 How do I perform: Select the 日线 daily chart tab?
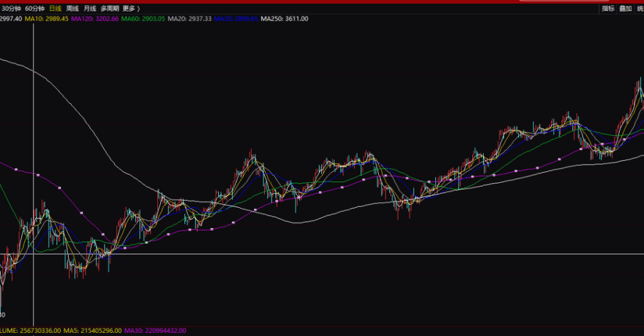pyautogui.click(x=55, y=9)
